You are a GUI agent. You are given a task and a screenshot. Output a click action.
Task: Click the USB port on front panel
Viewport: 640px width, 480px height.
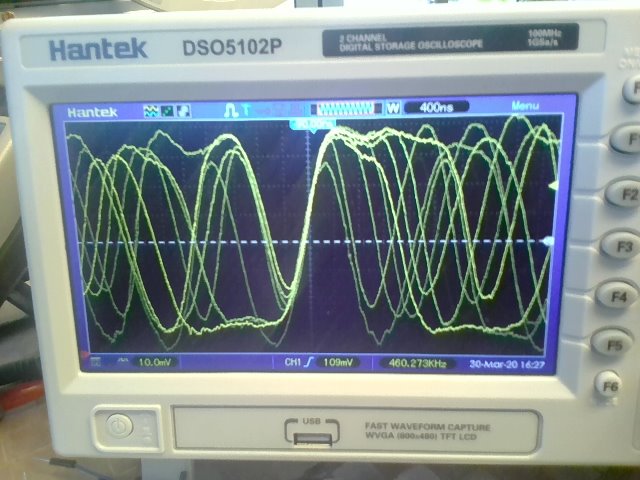[304, 431]
